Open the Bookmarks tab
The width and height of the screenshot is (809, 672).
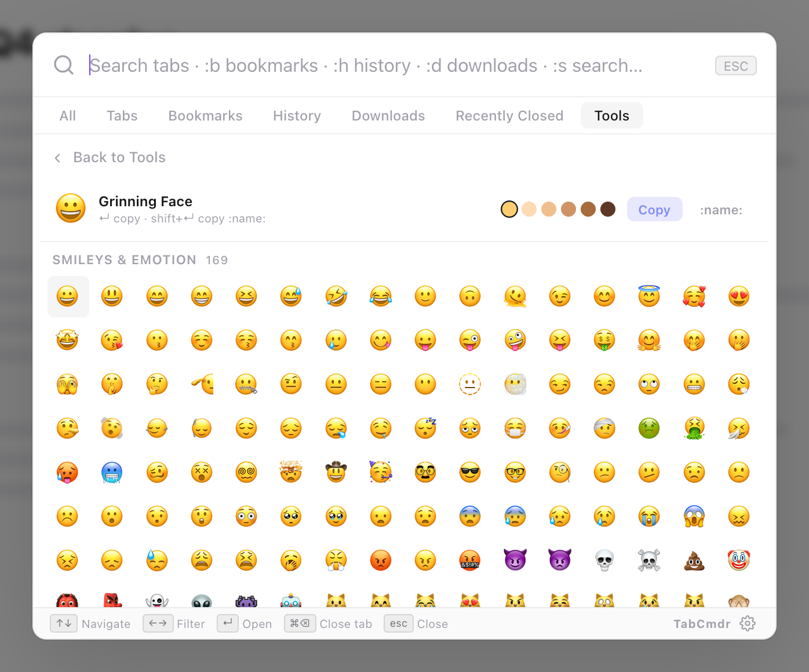point(205,116)
